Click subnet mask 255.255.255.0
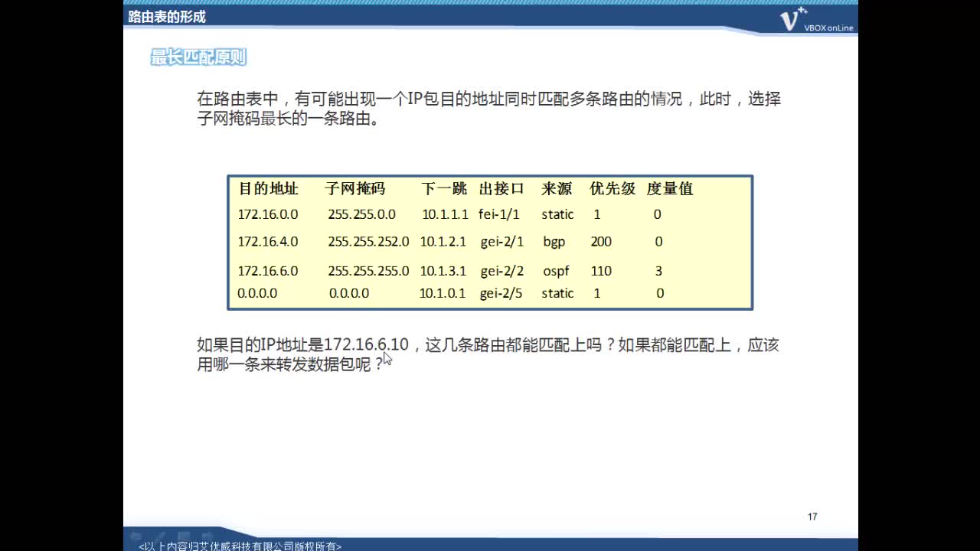Viewport: 980px width, 551px height. 368,271
